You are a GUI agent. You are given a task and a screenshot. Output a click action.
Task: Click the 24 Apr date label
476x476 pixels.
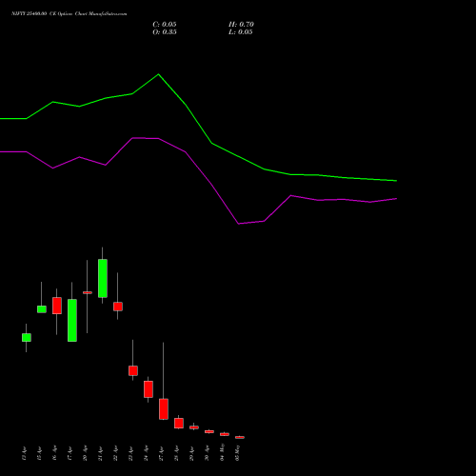click(147, 453)
